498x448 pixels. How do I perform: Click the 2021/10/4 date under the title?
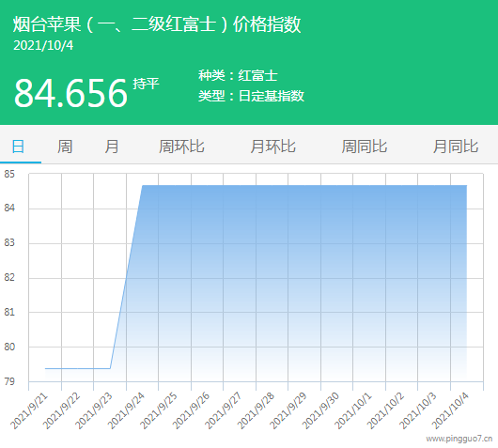coord(43,45)
